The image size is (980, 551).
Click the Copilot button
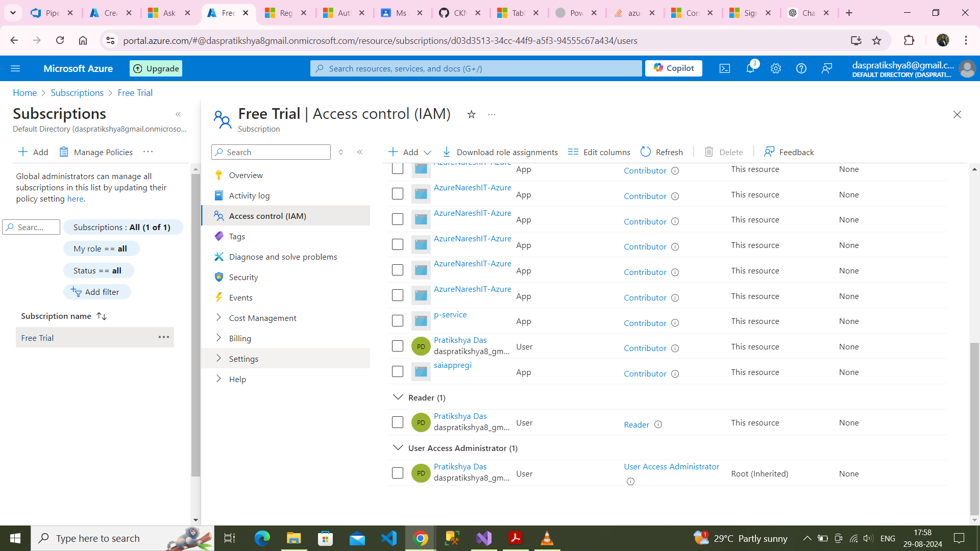pyautogui.click(x=673, y=68)
